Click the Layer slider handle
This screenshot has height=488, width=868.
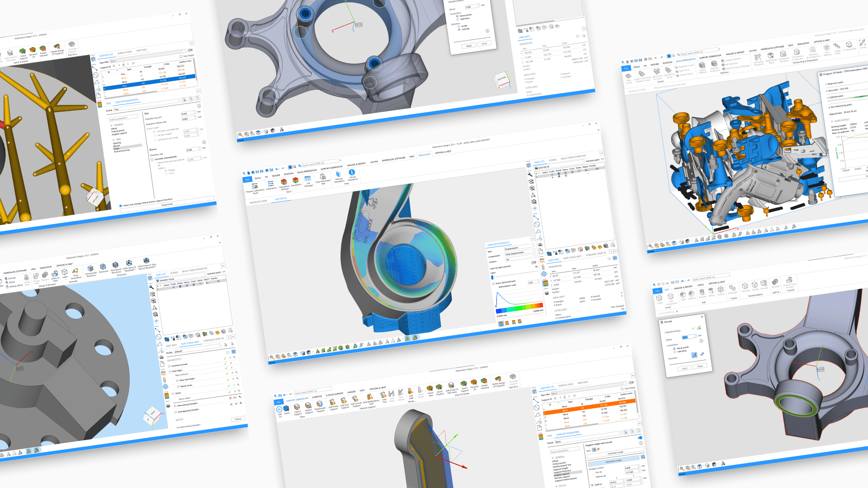[x=492, y=277]
